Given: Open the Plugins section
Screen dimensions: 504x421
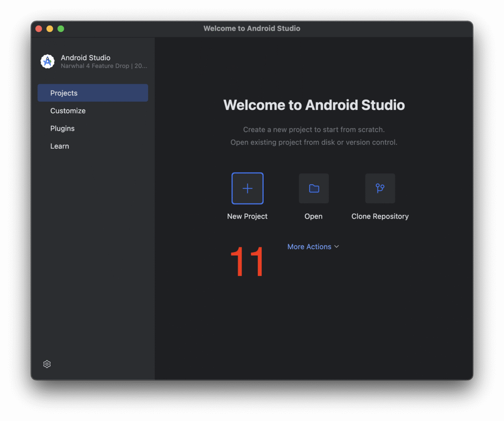Looking at the screenshot, I should [63, 129].
